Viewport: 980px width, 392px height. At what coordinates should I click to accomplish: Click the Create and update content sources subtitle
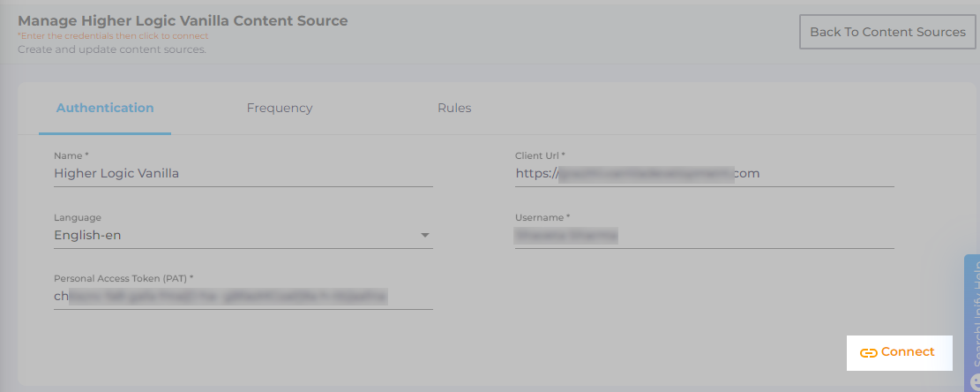111,49
